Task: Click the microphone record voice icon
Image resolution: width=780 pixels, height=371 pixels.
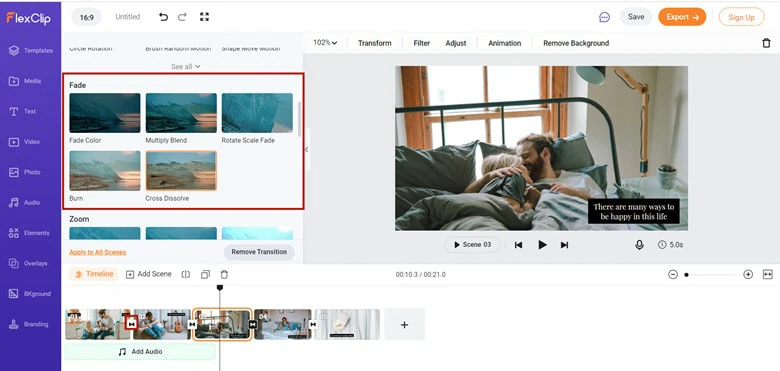Action: [639, 245]
